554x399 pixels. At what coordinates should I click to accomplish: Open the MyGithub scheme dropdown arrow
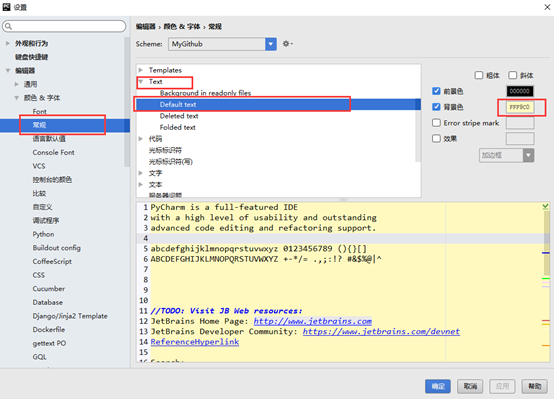click(271, 44)
